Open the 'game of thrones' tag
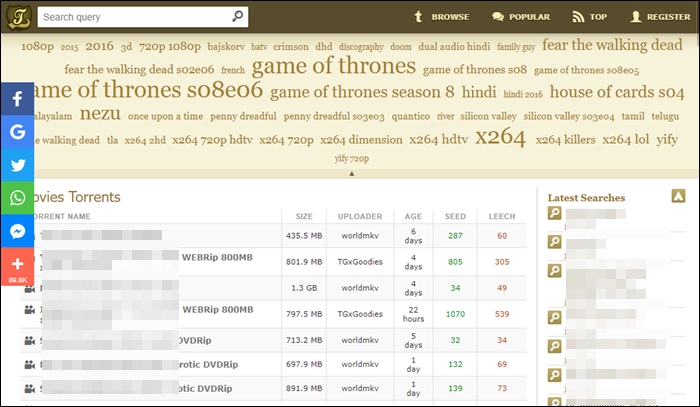This screenshot has width=700, height=407. pyautogui.click(x=333, y=66)
